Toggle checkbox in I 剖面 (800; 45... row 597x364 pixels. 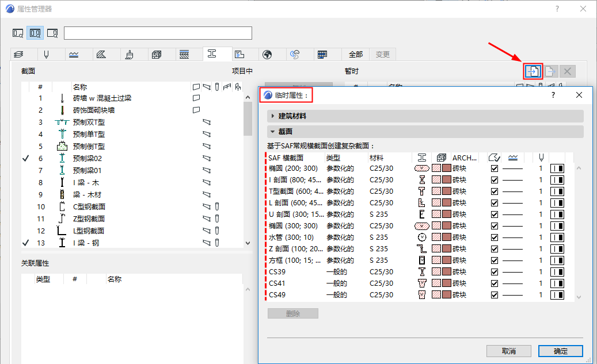pos(495,180)
